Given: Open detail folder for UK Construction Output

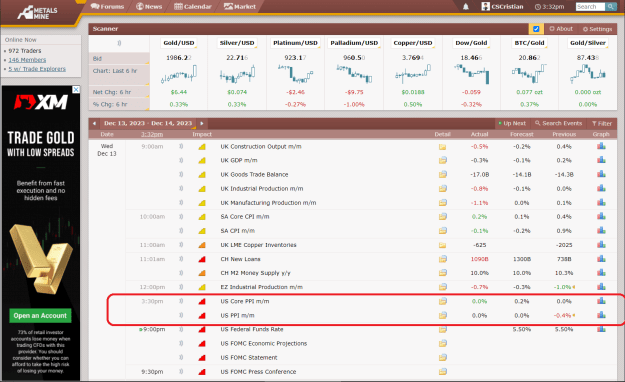Looking at the screenshot, I should pyautogui.click(x=442, y=147).
